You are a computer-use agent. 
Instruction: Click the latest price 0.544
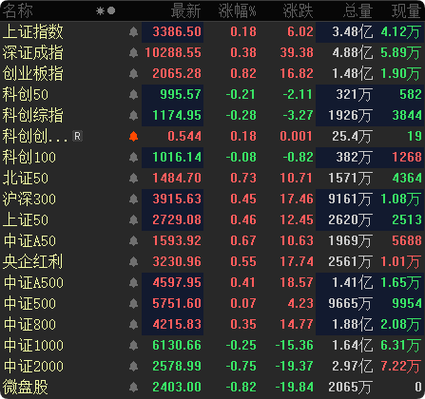pos(185,136)
